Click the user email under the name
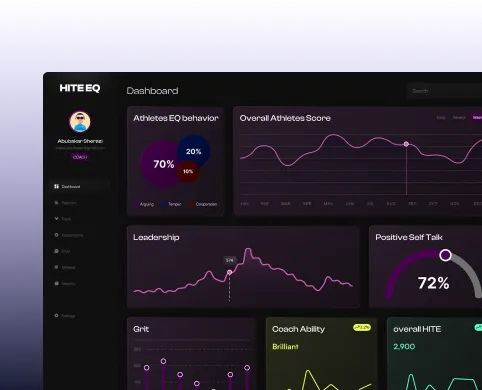This screenshot has height=390, width=482. (x=80, y=148)
